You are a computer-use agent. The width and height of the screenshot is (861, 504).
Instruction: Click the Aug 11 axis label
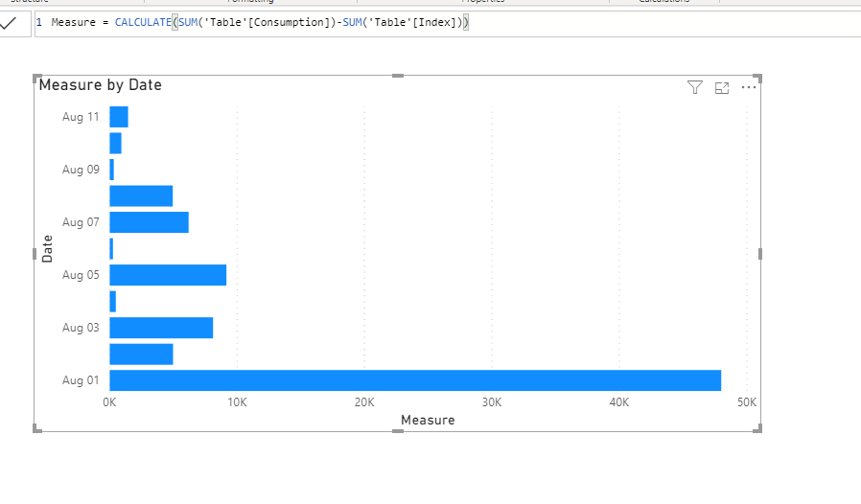(81, 117)
